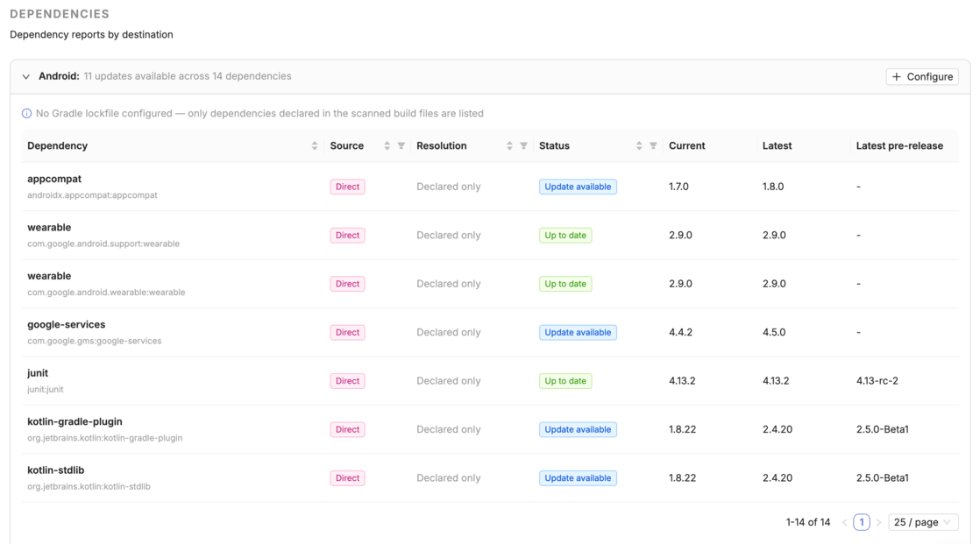Open the Source column filter
Image resolution: width=980 pixels, height=544 pixels.
(x=401, y=145)
